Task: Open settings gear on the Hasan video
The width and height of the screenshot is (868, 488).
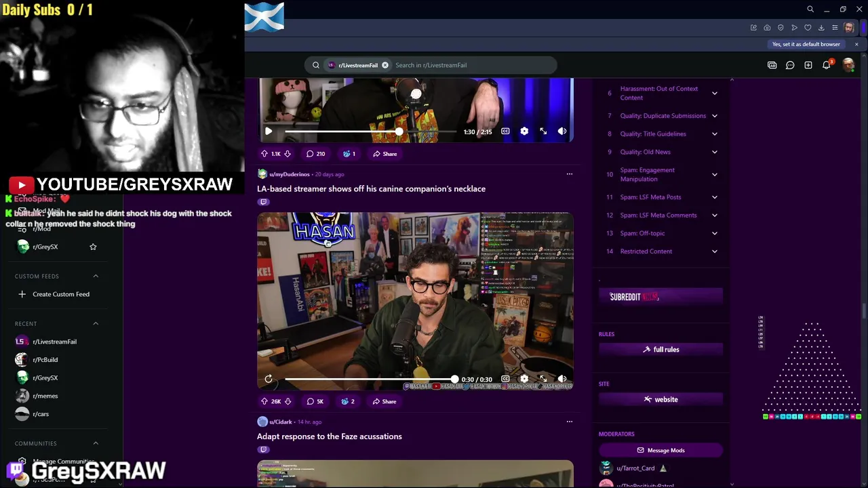Action: click(524, 379)
